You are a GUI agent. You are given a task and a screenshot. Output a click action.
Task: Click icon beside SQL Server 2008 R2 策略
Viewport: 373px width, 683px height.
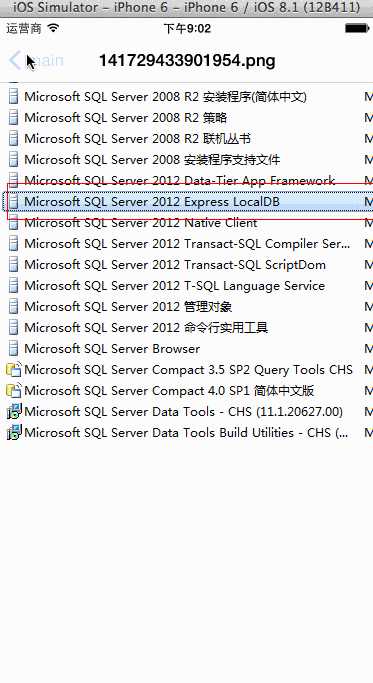[x=14, y=117]
